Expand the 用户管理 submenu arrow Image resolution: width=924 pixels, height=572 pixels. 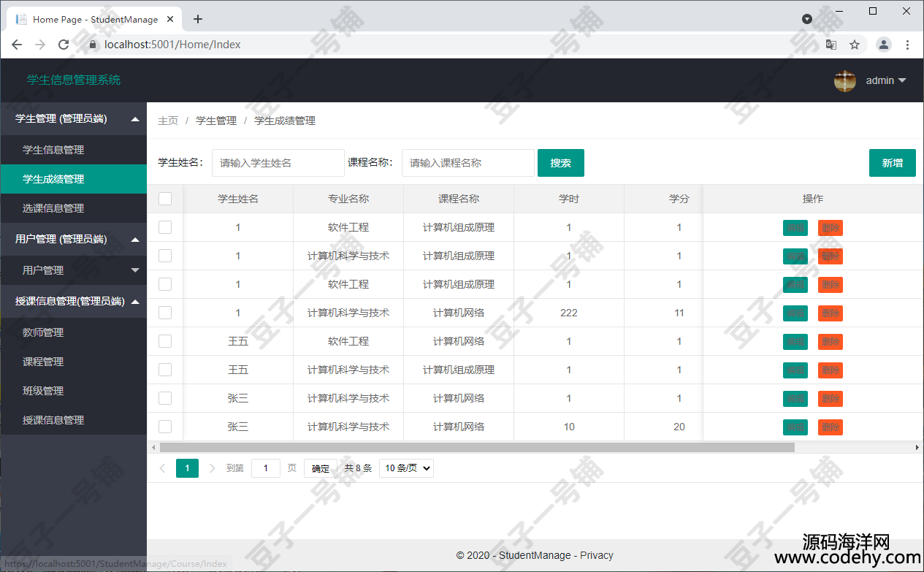point(134,270)
